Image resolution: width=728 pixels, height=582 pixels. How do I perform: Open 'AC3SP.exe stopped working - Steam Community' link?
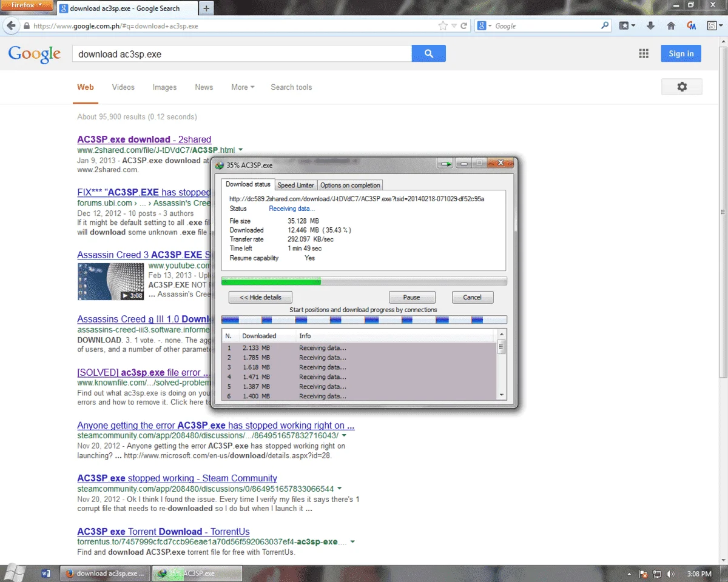point(177,478)
